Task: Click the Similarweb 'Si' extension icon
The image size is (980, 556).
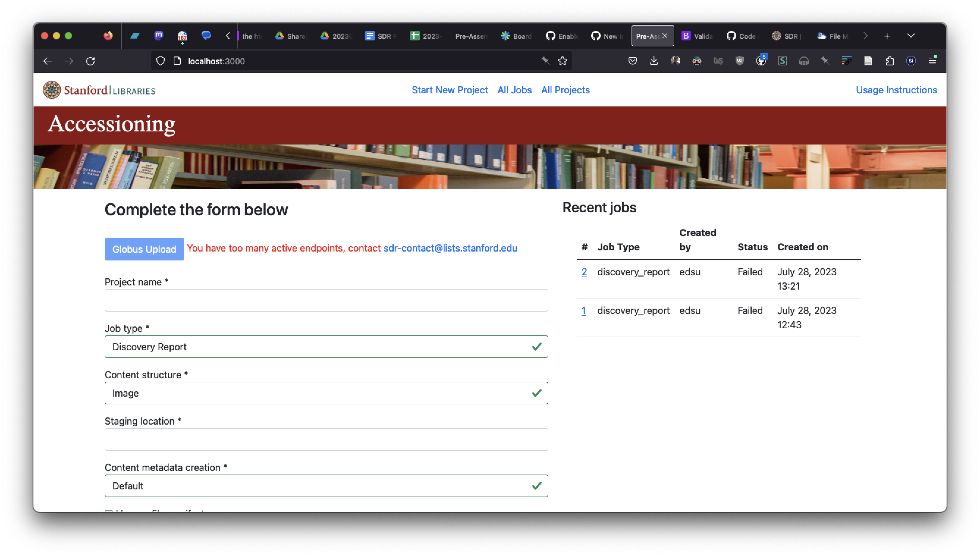Action: 911,61
